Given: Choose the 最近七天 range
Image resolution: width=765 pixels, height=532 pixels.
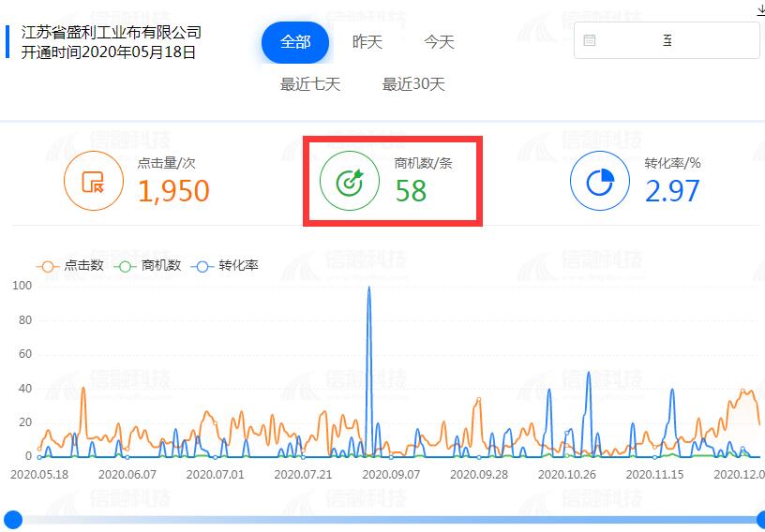Looking at the screenshot, I should click(310, 84).
